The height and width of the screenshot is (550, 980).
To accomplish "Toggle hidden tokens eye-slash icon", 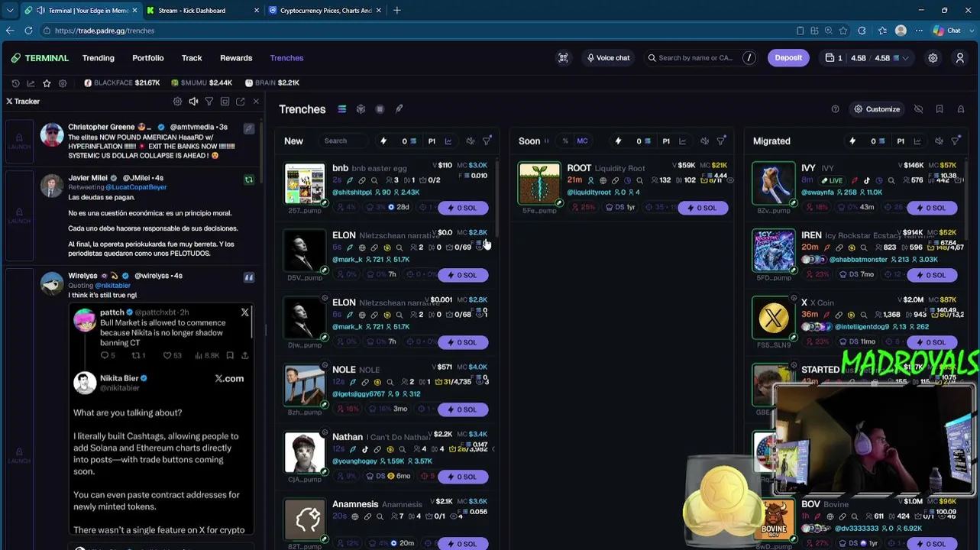I will tap(919, 109).
